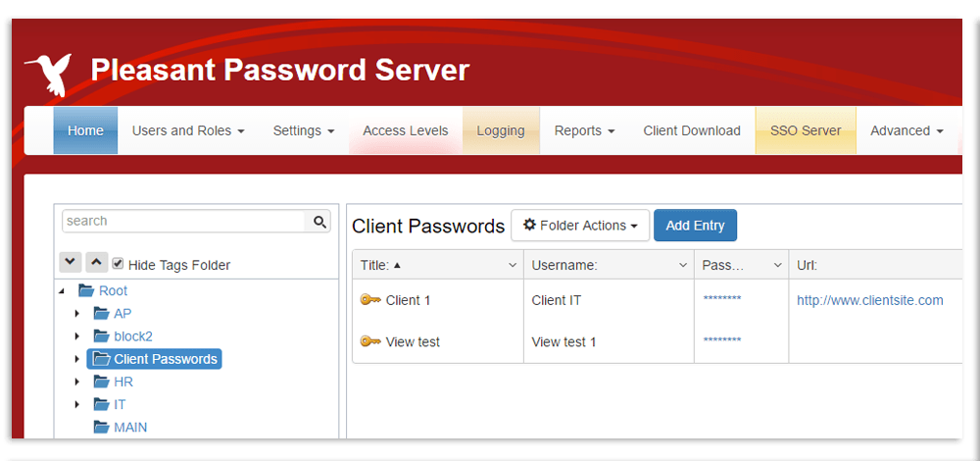The width and height of the screenshot is (980, 461).
Task: Click the key icon beside View test
Action: pos(370,341)
